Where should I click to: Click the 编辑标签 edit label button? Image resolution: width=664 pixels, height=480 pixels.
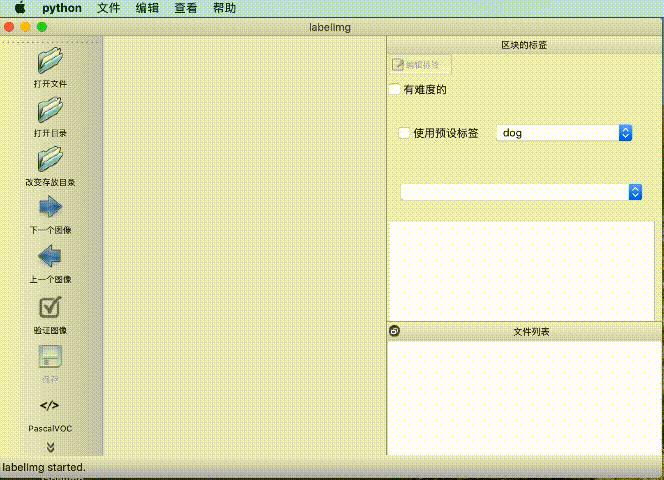(x=420, y=65)
